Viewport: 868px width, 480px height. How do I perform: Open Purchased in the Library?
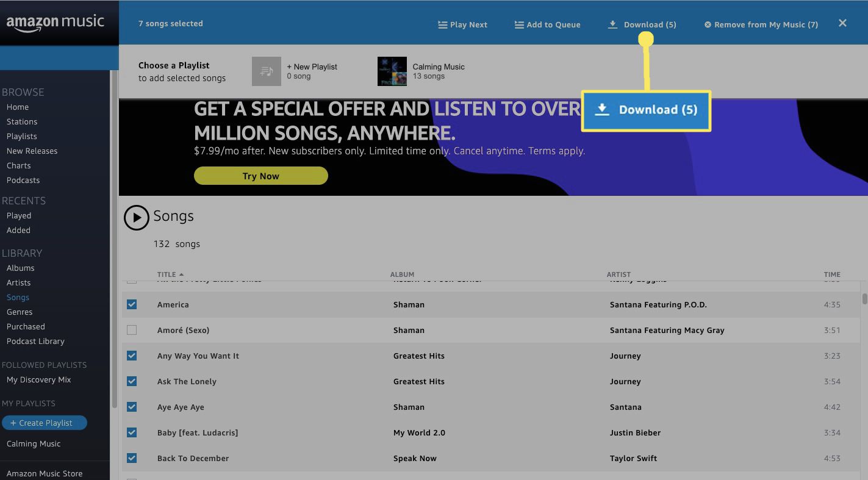click(26, 327)
